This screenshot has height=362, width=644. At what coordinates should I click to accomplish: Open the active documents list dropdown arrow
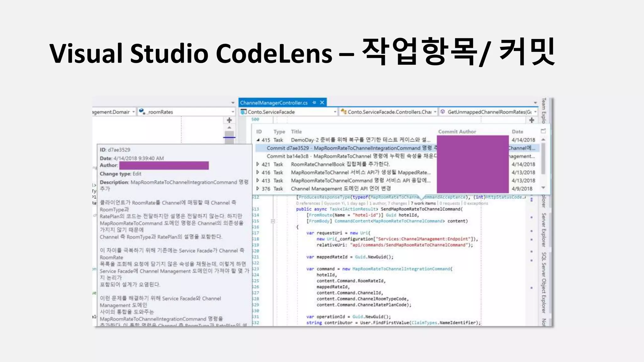coord(535,103)
